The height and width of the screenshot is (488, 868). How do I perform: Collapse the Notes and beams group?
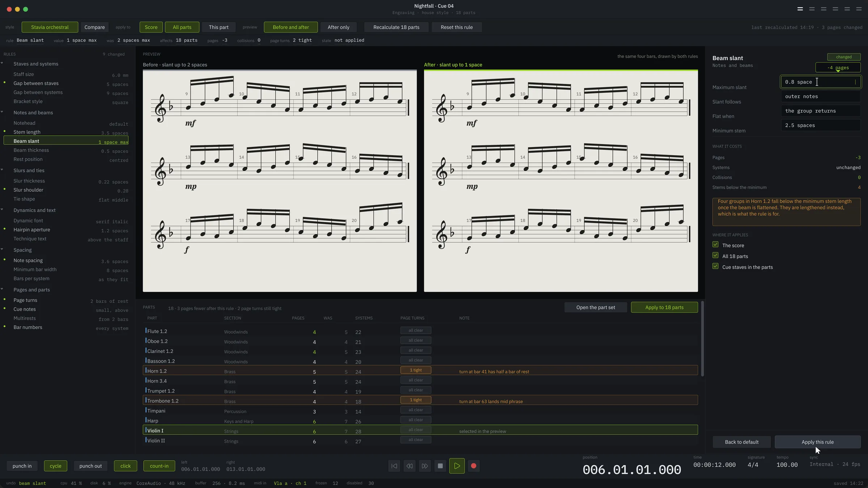click(x=2, y=112)
